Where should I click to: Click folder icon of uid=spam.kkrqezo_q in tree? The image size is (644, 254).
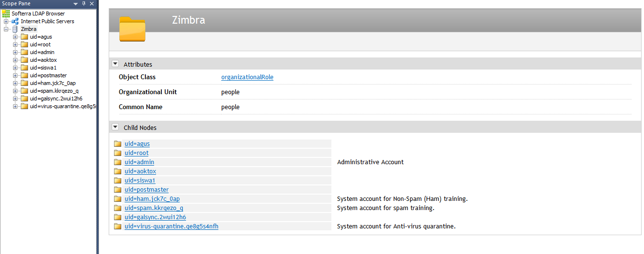tap(24, 91)
